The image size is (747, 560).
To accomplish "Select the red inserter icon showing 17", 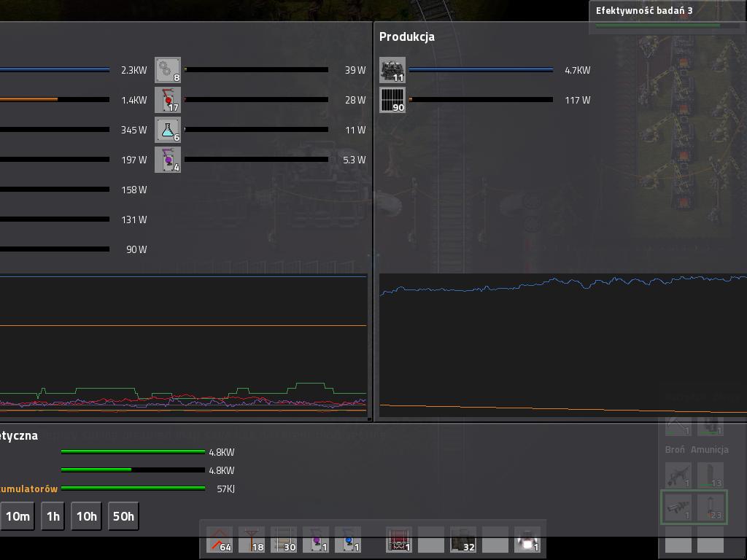I will [x=168, y=100].
